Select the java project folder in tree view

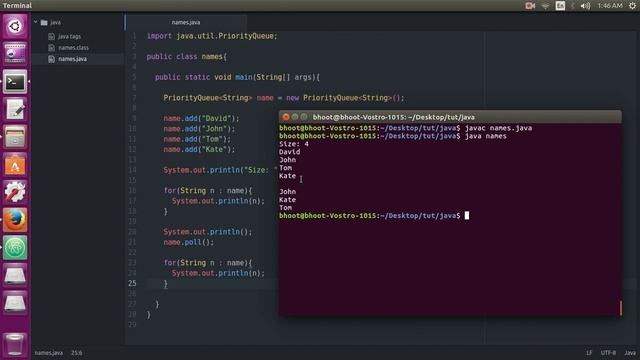tap(56, 22)
